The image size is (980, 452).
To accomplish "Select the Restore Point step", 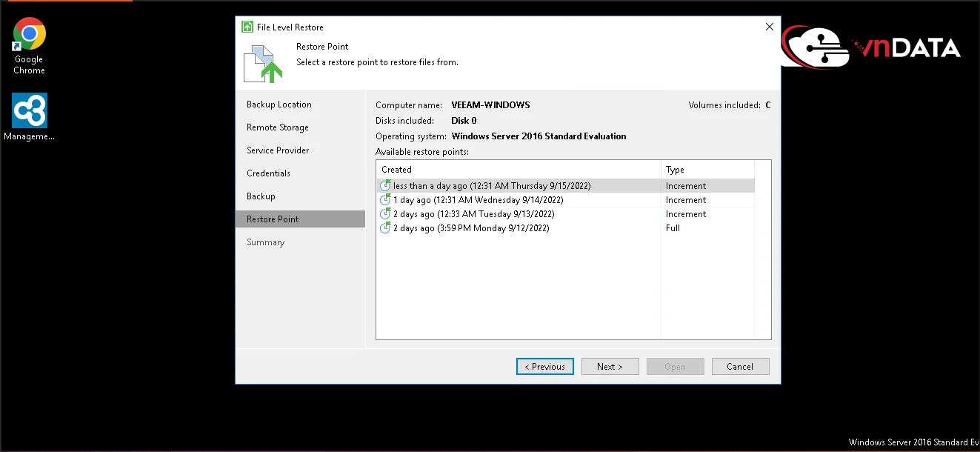I will [300, 219].
